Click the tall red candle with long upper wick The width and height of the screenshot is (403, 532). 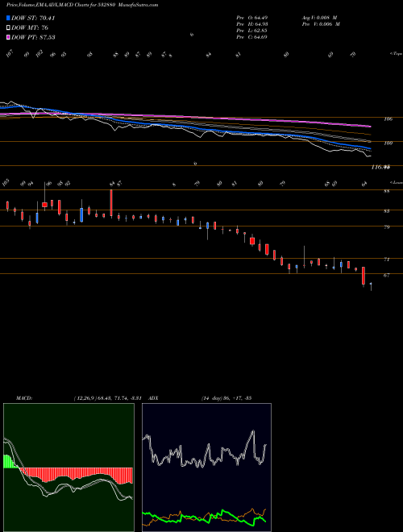[111, 203]
